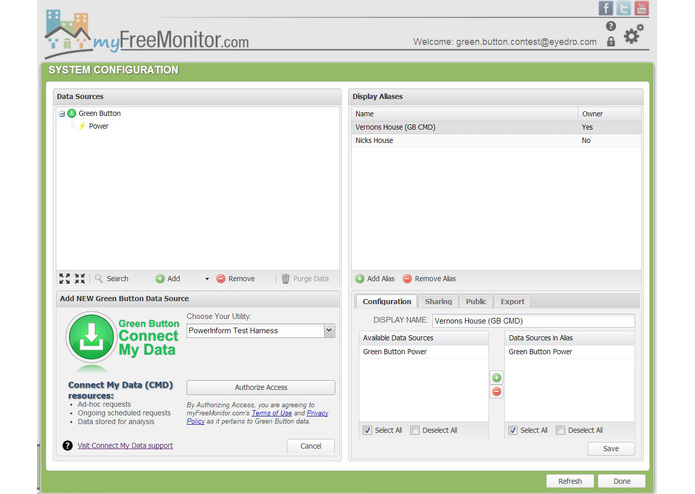The width and height of the screenshot is (695, 494).
Task: Toggle Select All under Available Data Sources
Action: pos(367,430)
